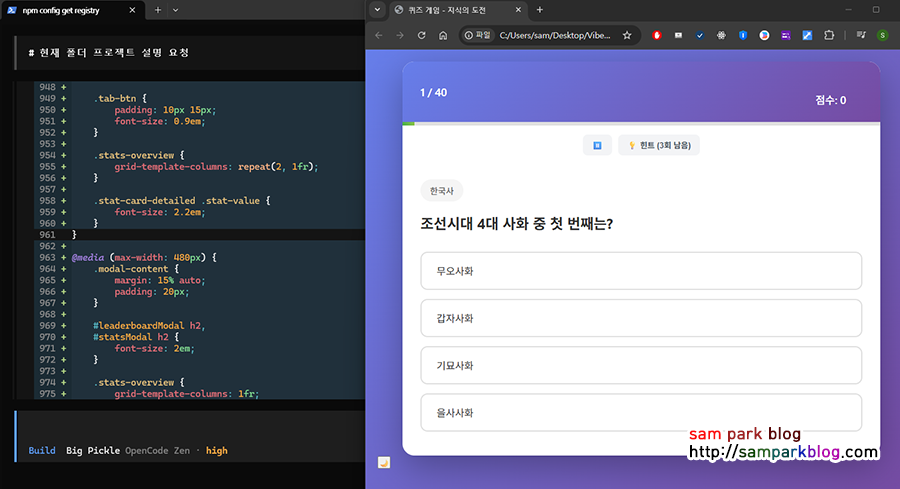900x489 pixels.
Task: Click the OpenCode Zen provider label
Action: coord(157,451)
